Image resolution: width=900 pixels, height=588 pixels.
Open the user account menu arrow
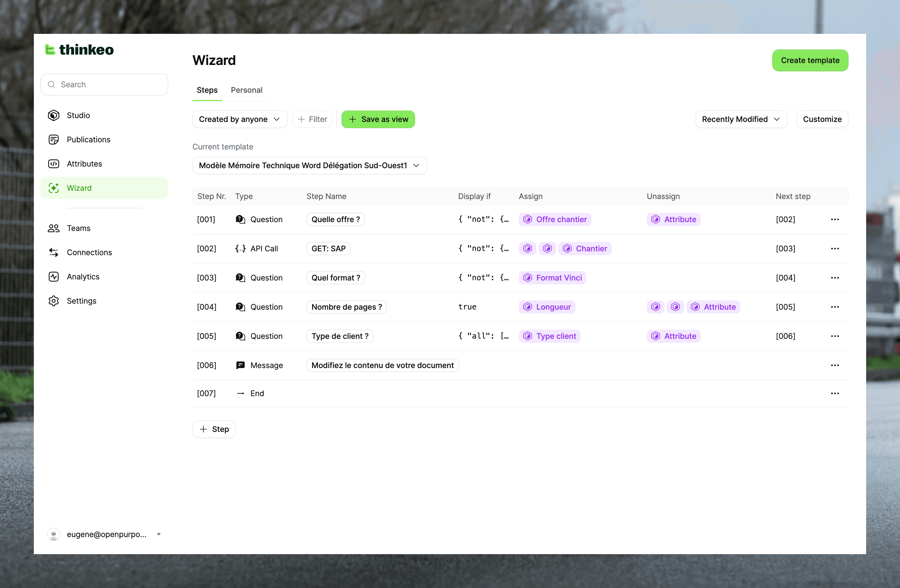[159, 534]
